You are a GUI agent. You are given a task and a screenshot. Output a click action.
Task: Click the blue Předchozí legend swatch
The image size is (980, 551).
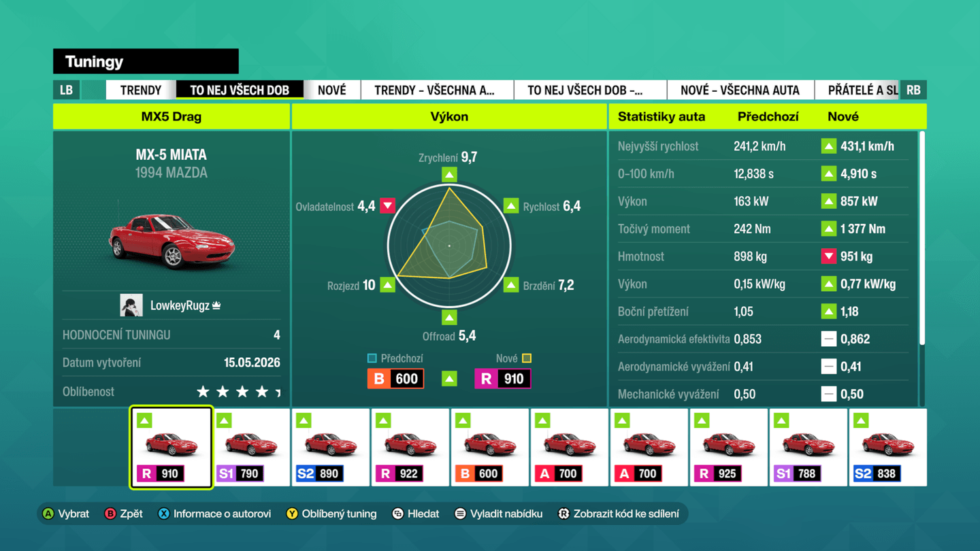[372, 358]
